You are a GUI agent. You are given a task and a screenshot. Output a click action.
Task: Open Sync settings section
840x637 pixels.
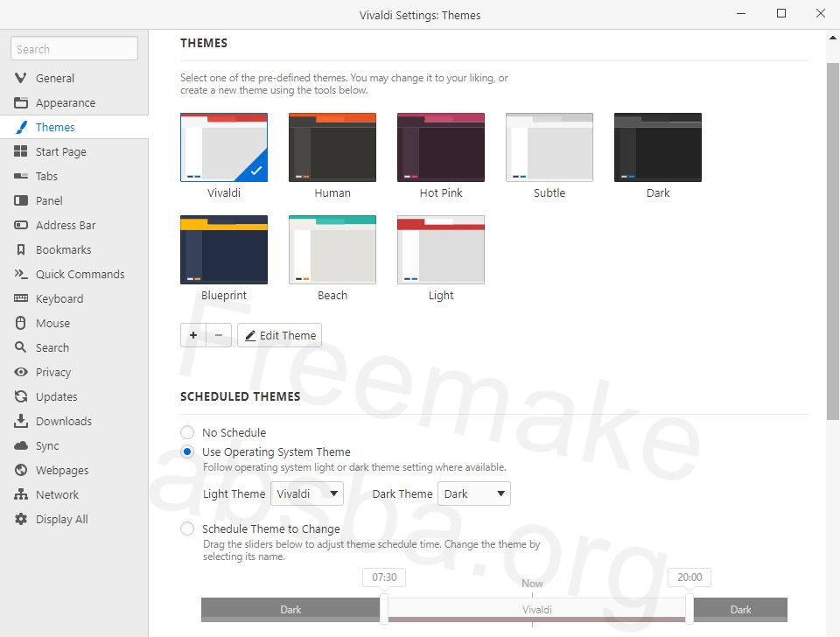click(x=73, y=445)
